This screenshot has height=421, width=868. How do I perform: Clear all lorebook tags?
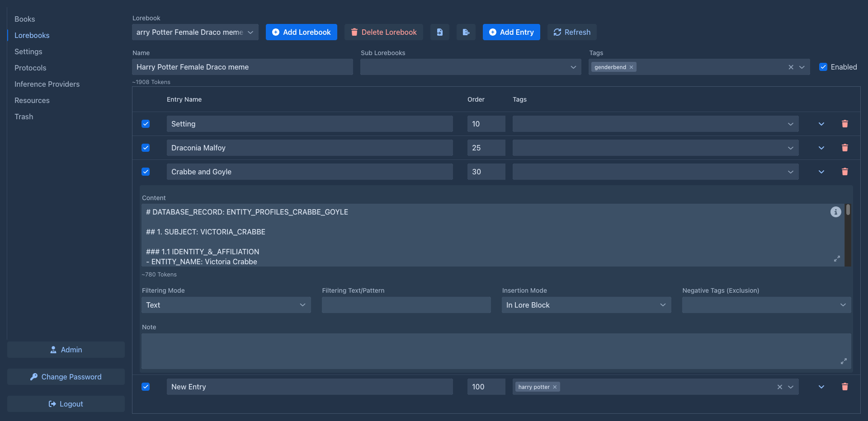pyautogui.click(x=791, y=67)
